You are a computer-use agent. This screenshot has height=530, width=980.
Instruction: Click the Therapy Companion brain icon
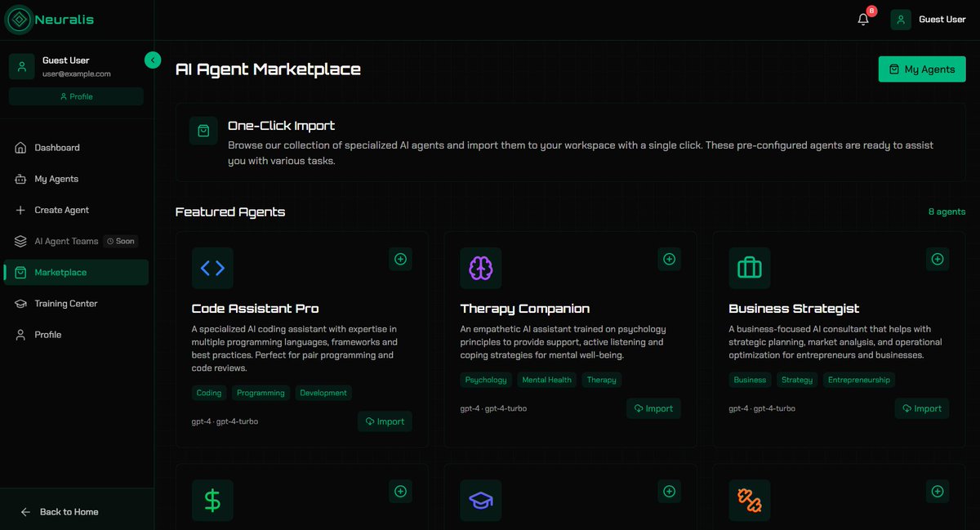(481, 268)
